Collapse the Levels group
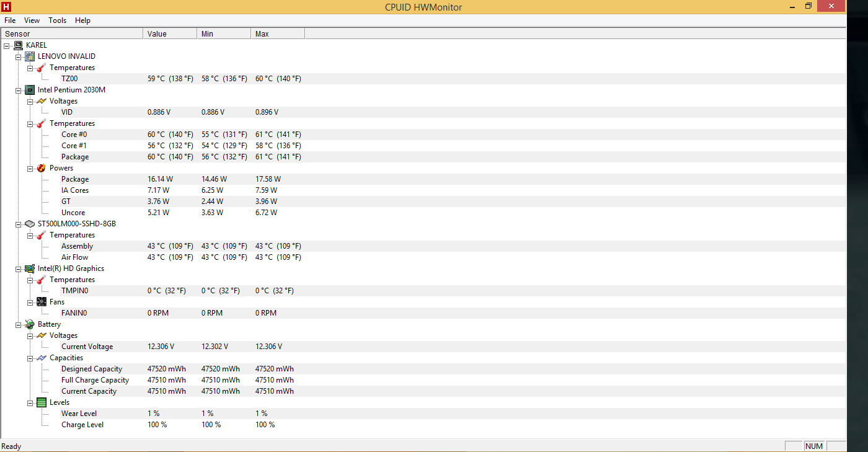The image size is (868, 452). click(30, 402)
